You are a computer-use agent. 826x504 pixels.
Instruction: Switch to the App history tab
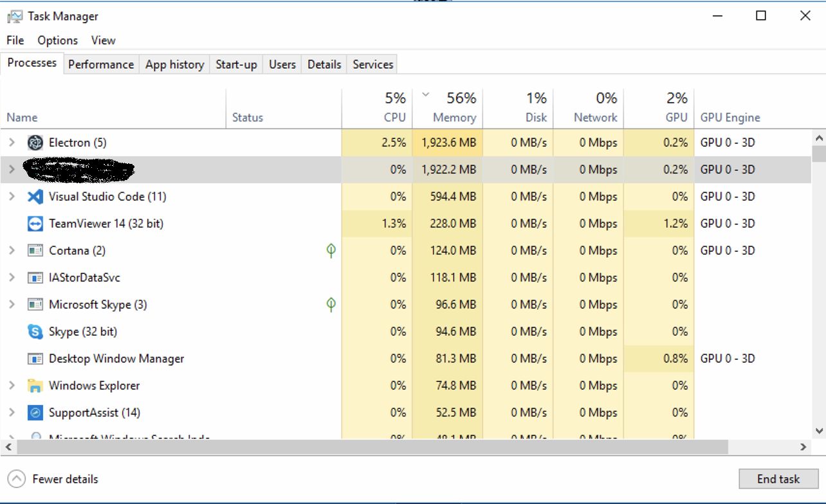pos(174,64)
